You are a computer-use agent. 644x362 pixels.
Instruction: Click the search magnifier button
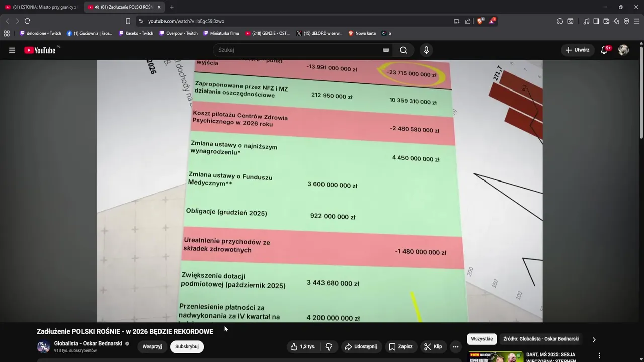[x=404, y=50]
